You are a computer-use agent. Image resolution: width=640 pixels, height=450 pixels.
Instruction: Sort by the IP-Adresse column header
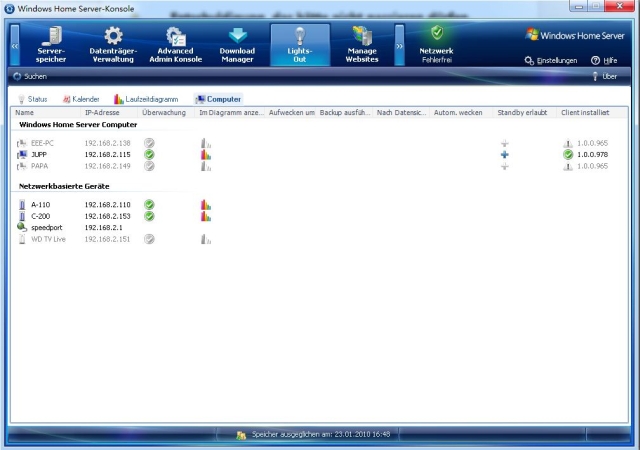click(109, 113)
